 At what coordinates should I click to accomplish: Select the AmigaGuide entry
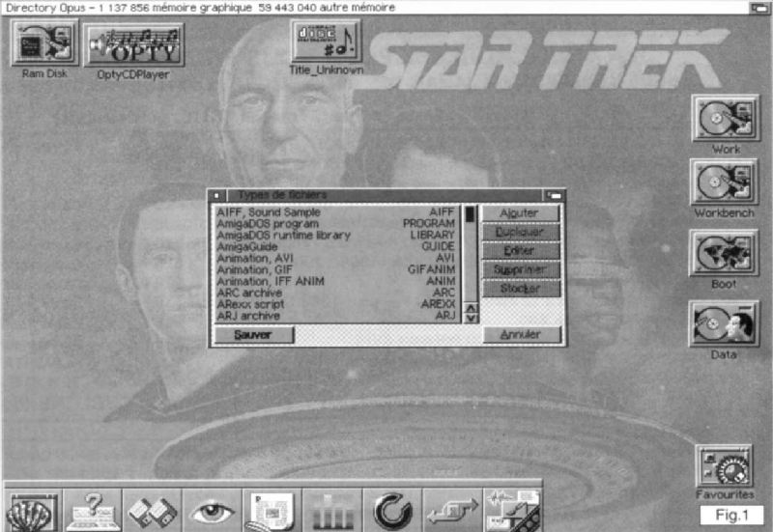(336, 246)
